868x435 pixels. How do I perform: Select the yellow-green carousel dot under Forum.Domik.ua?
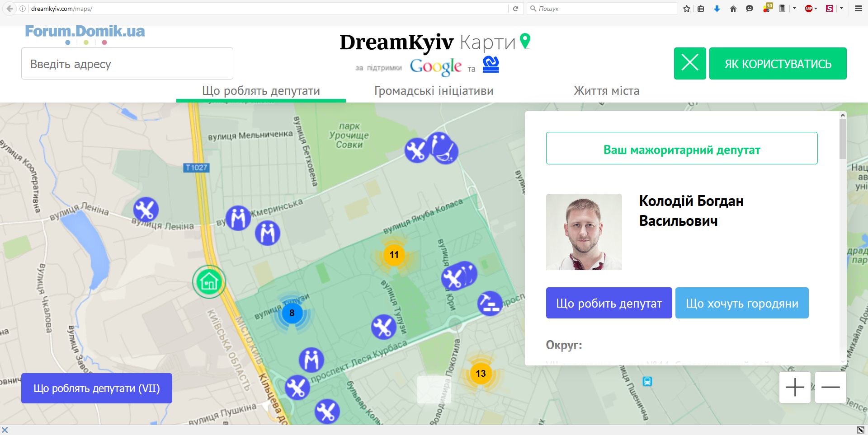[x=86, y=42]
